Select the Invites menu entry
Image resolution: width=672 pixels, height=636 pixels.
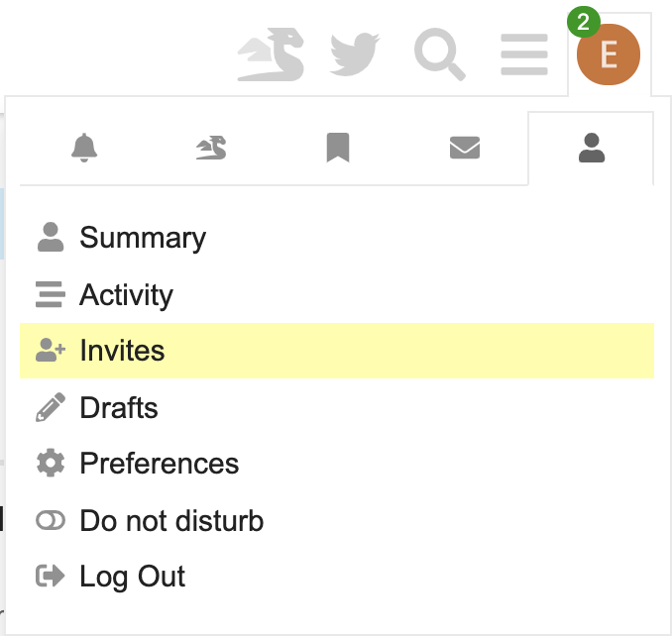122,351
